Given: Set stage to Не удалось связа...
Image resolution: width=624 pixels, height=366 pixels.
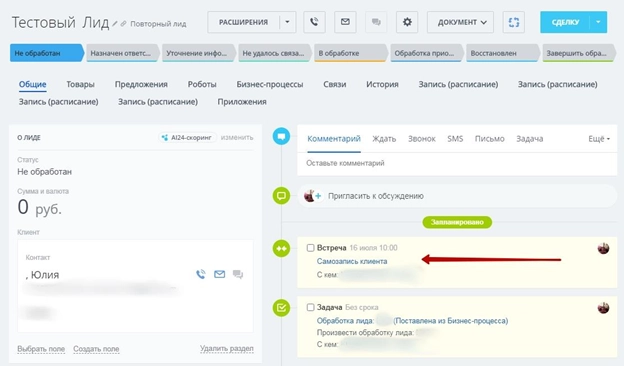Looking at the screenshot, I should tap(275, 53).
